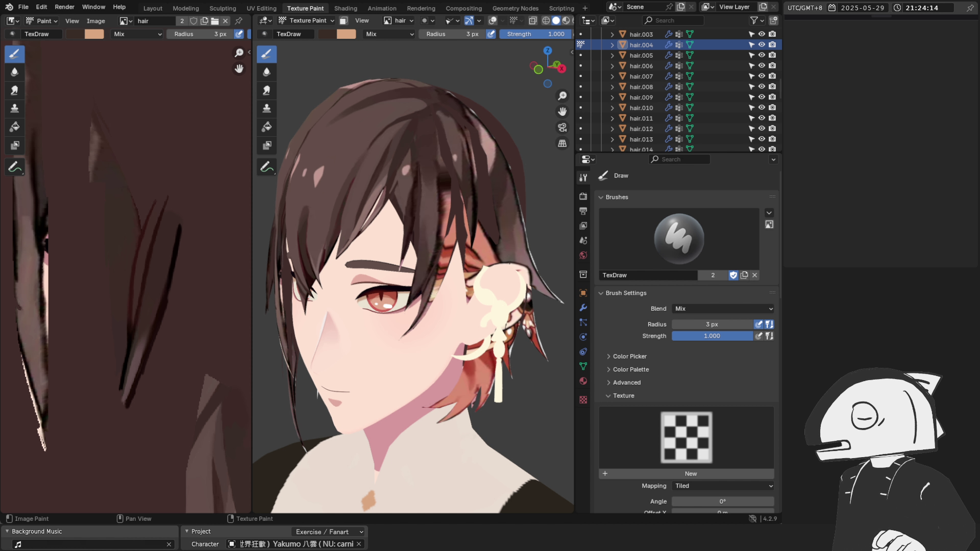Open the Tool properties tab
The width and height of the screenshot is (980, 551).
pos(583,178)
